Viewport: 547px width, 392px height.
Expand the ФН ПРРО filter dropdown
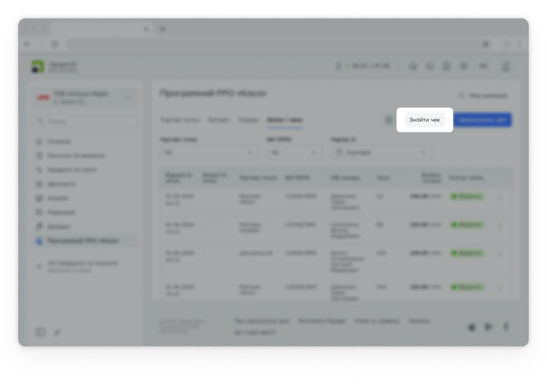click(294, 153)
